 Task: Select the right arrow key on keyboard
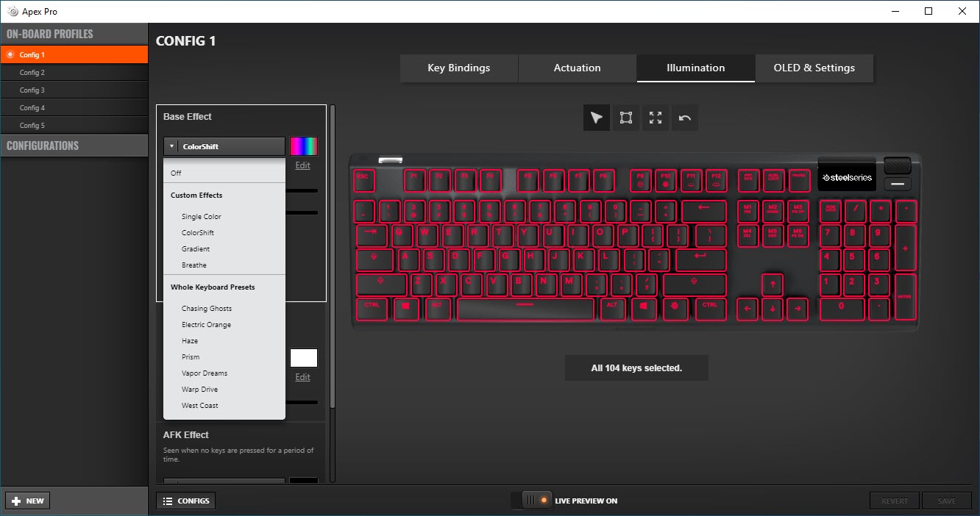tap(797, 309)
